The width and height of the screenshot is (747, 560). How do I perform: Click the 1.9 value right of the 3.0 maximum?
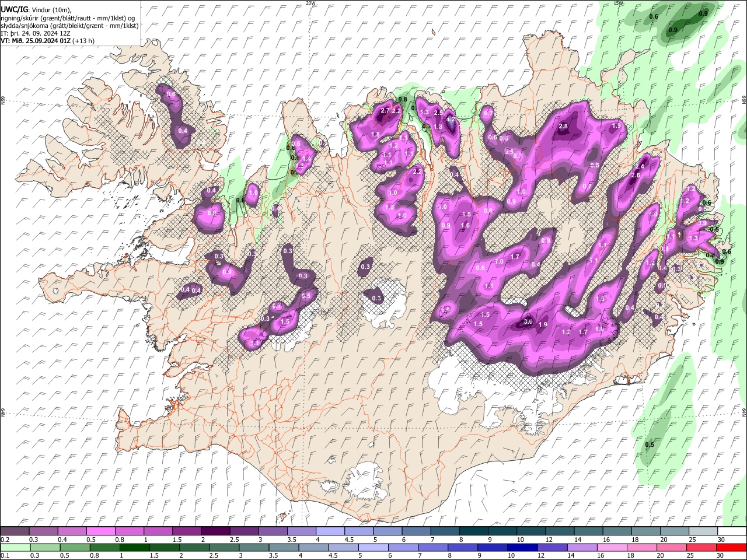pos(542,325)
